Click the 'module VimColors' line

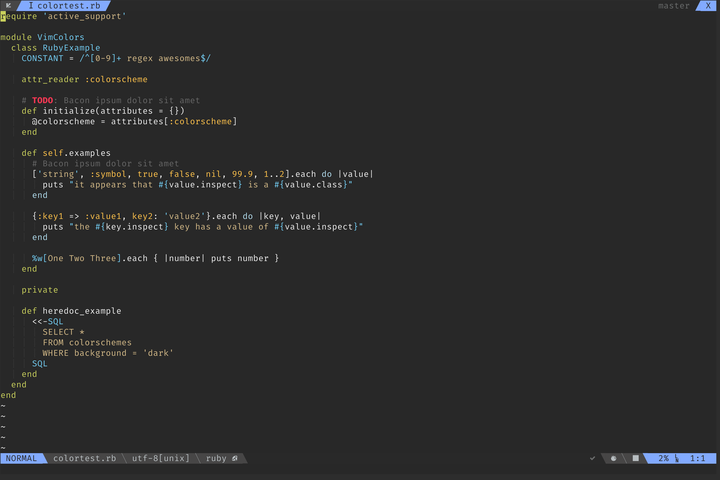tap(42, 37)
